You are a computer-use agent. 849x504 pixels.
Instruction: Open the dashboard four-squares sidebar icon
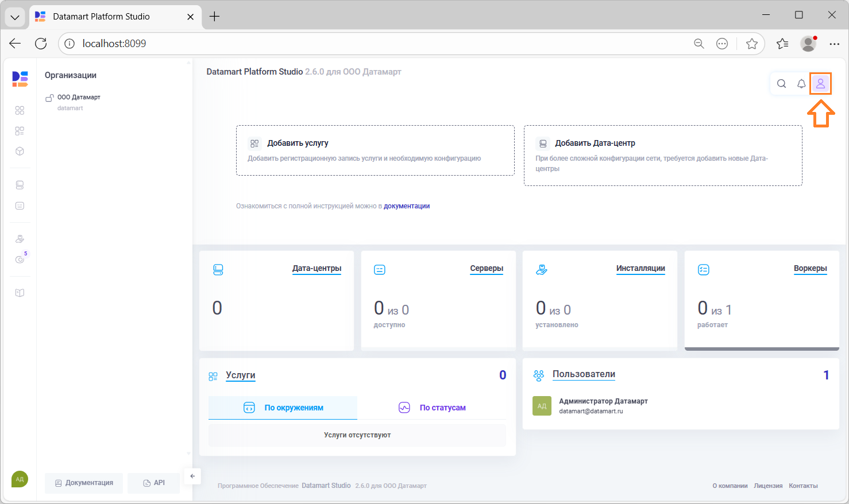20,110
